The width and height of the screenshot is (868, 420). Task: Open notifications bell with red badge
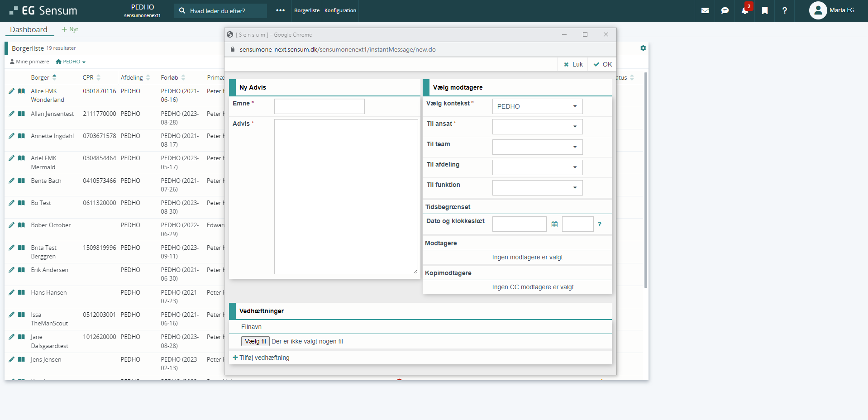(x=745, y=10)
